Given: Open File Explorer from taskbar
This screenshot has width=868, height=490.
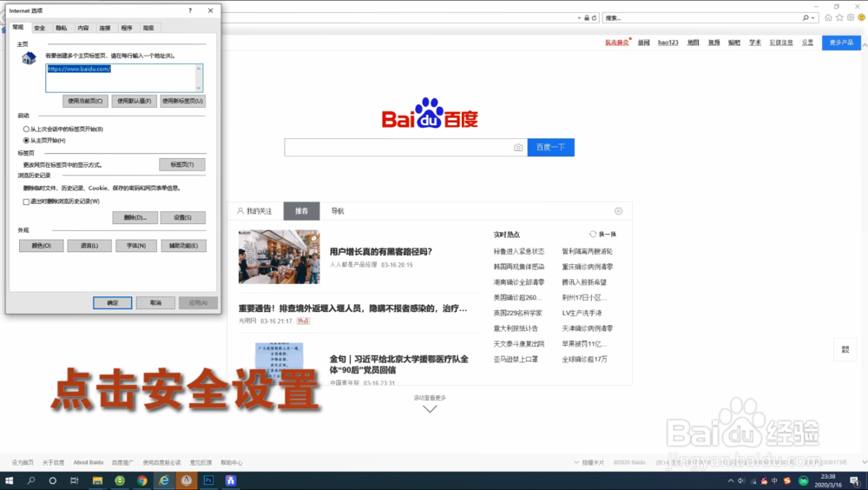Looking at the screenshot, I should click(97, 480).
